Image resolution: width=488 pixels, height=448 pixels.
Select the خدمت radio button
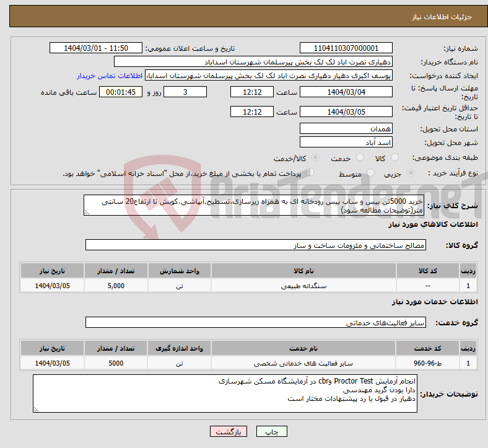(x=360, y=157)
